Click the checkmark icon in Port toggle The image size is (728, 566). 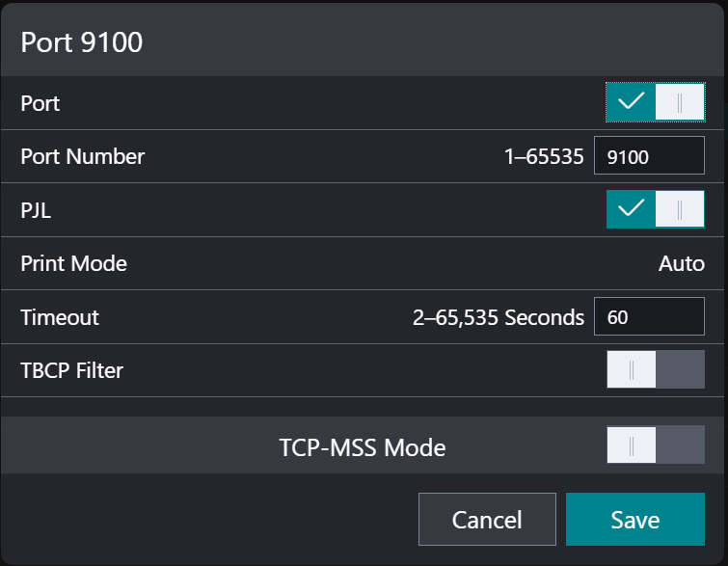[x=632, y=102]
